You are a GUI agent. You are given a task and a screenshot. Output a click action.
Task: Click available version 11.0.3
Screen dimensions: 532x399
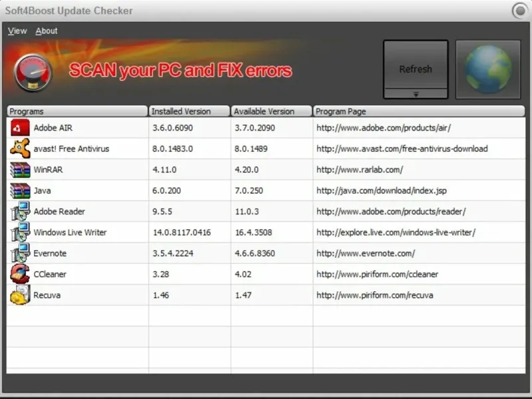tap(247, 211)
